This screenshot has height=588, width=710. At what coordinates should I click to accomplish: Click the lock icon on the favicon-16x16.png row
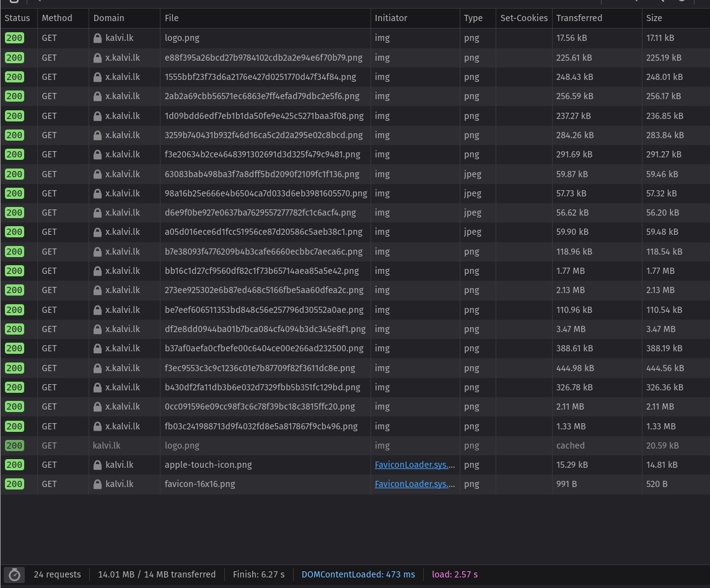point(97,484)
